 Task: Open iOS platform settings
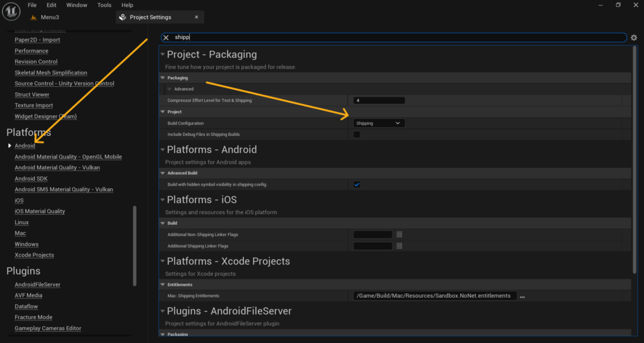pyautogui.click(x=19, y=201)
